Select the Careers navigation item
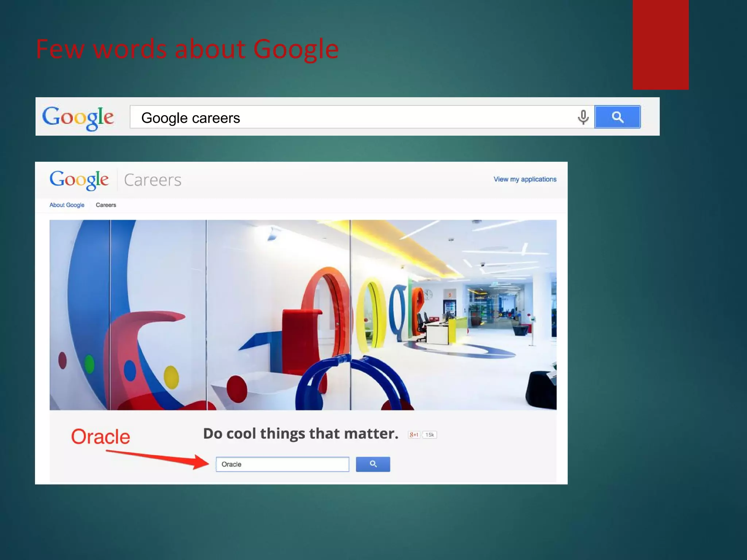This screenshot has width=747, height=560. tap(106, 205)
